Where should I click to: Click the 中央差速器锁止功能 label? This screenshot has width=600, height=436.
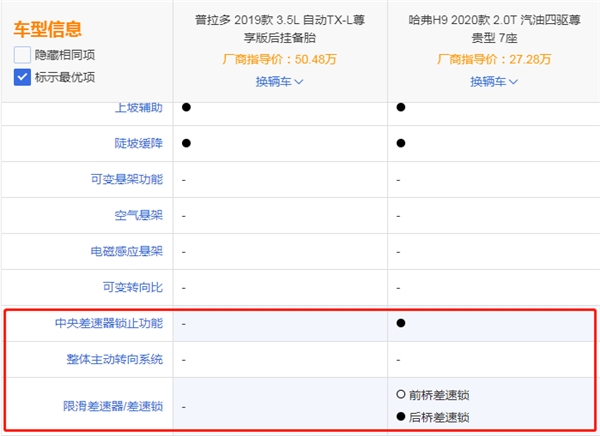[109, 323]
